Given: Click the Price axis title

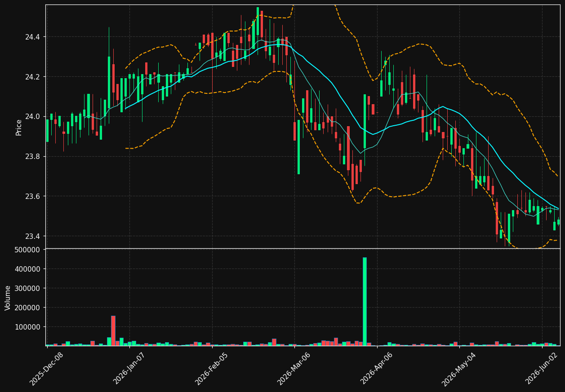Looking at the screenshot, I should coord(19,127).
